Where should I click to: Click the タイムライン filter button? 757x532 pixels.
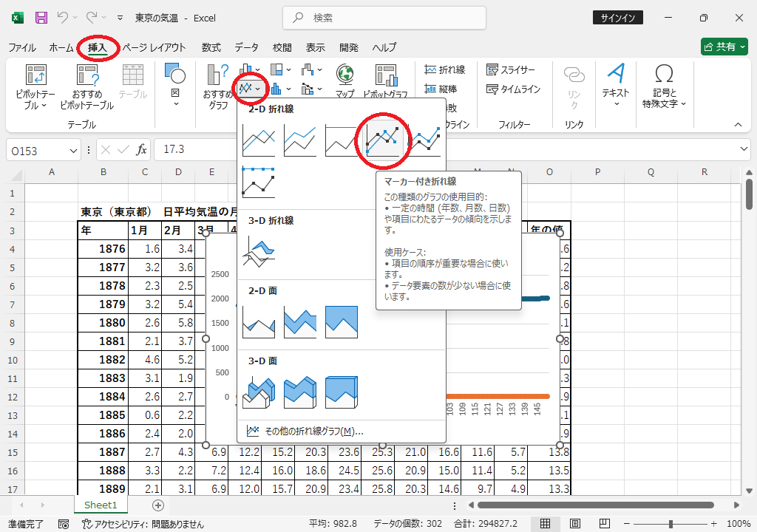tap(513, 89)
